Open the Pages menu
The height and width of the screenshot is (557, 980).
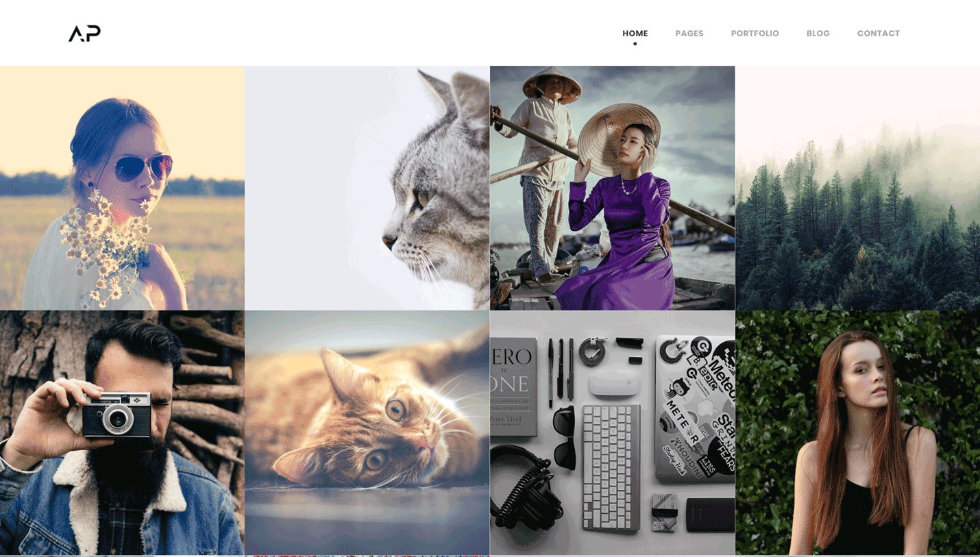coord(689,33)
